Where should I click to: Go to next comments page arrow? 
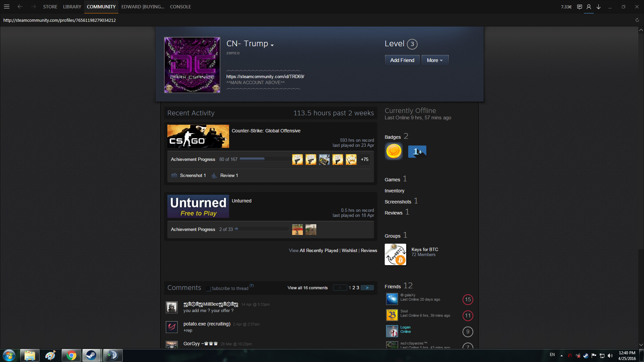(x=367, y=288)
